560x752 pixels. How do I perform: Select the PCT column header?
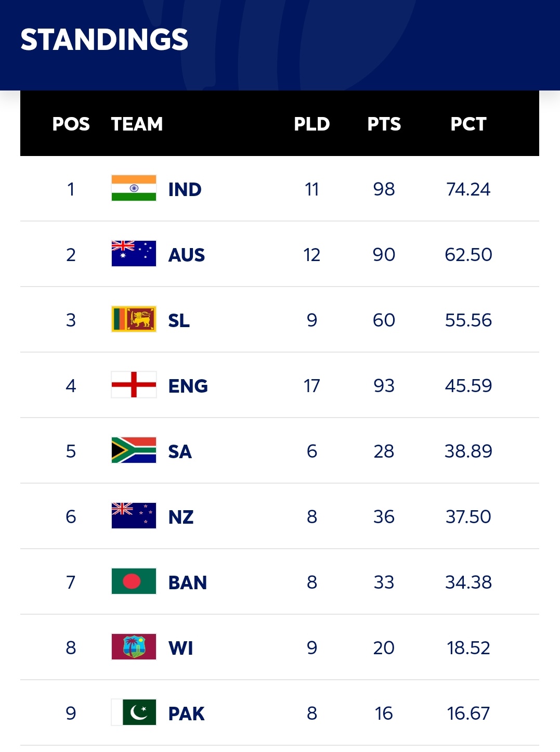tap(468, 124)
